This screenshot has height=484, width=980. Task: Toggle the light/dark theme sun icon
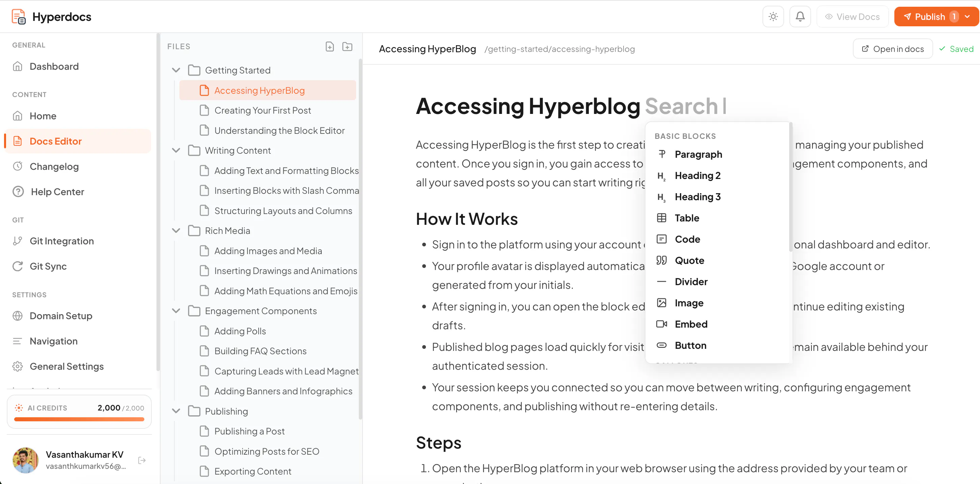pyautogui.click(x=773, y=17)
